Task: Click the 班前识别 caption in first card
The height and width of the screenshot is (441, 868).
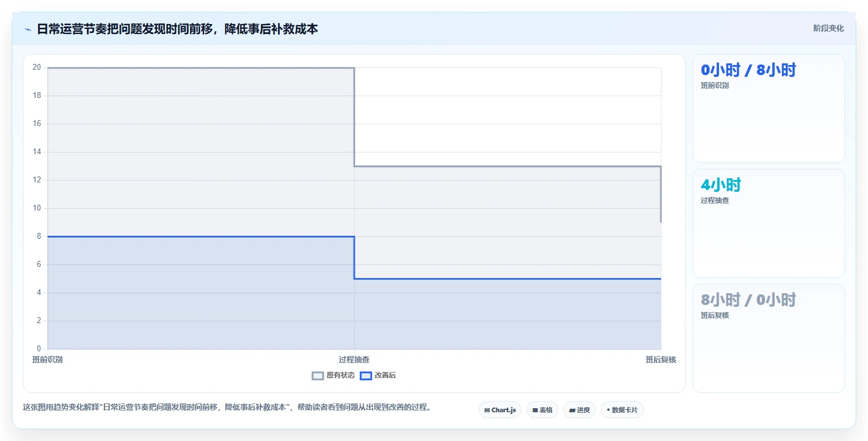Action: coord(715,86)
